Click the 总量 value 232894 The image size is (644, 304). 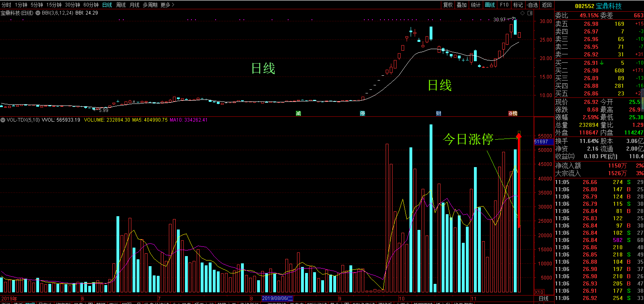[x=589, y=125]
